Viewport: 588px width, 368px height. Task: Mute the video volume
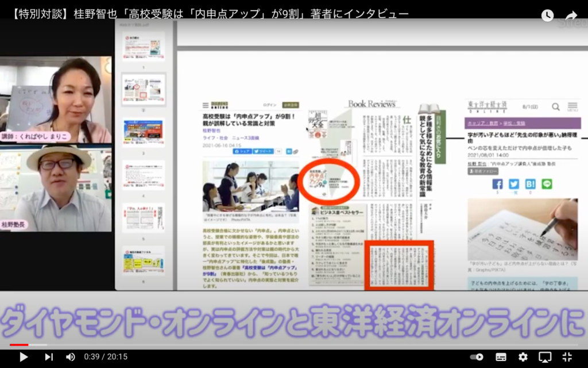tap(70, 356)
